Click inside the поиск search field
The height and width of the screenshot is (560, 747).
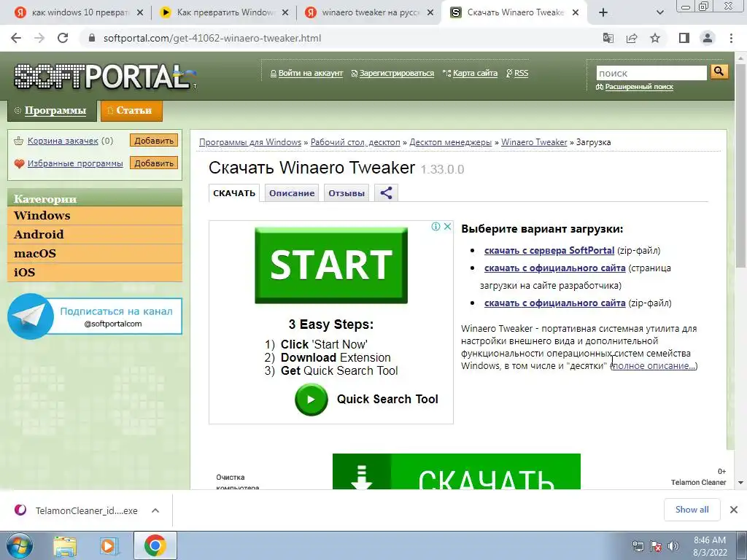tap(651, 73)
